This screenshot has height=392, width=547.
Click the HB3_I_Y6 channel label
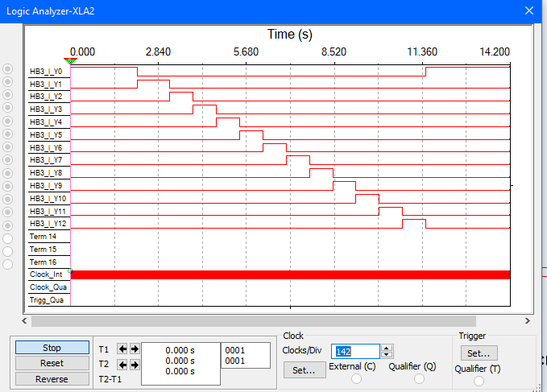click(46, 148)
